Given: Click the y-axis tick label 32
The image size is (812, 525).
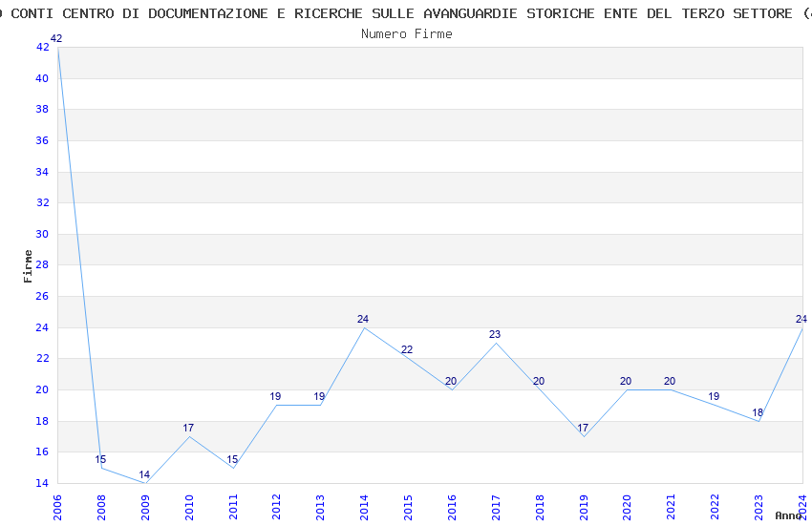Looking at the screenshot, I should pyautogui.click(x=42, y=202).
